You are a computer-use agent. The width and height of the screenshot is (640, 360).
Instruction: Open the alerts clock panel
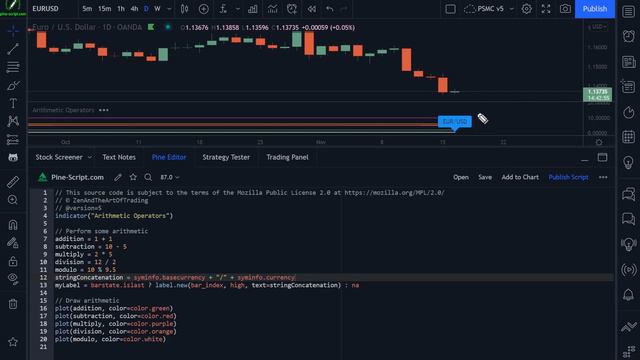(629, 36)
